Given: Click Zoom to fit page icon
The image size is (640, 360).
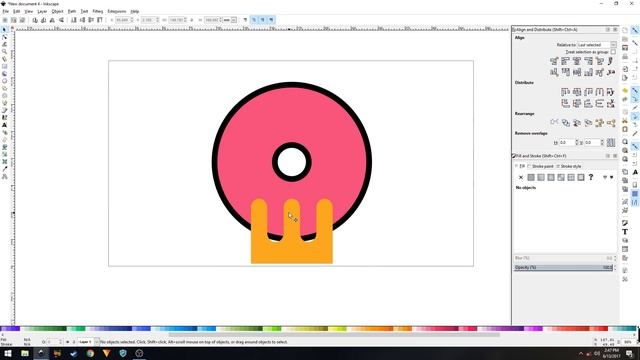Looking at the screenshot, I should point(625,159).
